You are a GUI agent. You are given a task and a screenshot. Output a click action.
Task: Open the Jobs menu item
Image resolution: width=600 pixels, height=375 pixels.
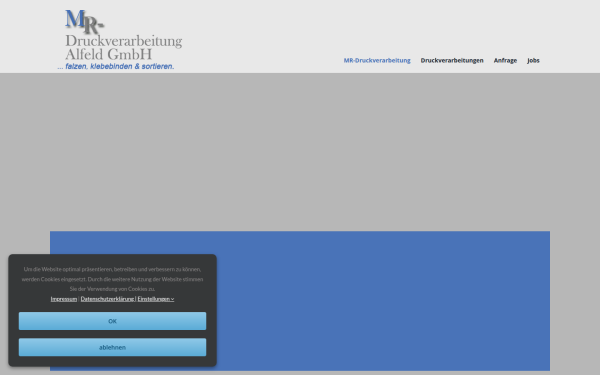533,60
